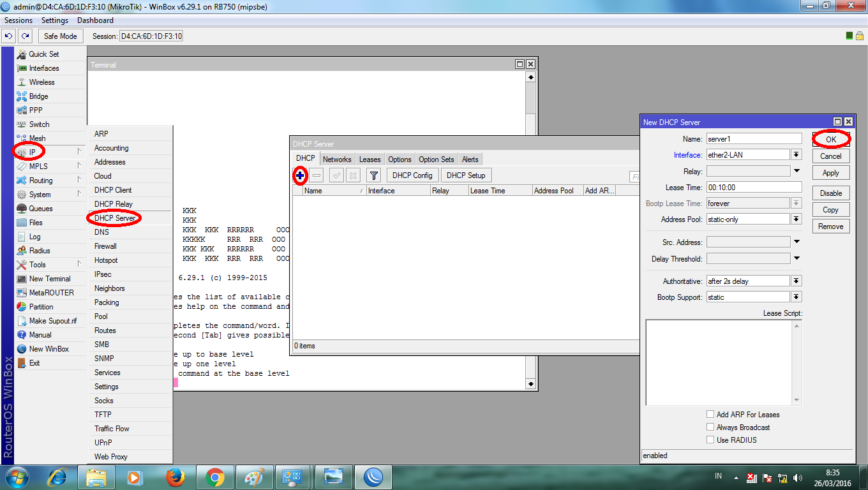Enable Add ARP For Leases checkbox
The width and height of the screenshot is (868, 490).
pos(710,415)
